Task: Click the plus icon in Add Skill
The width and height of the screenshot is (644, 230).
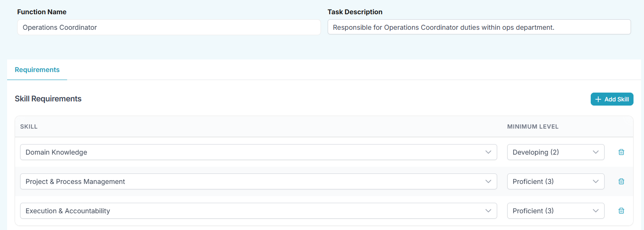Action: coord(598,99)
